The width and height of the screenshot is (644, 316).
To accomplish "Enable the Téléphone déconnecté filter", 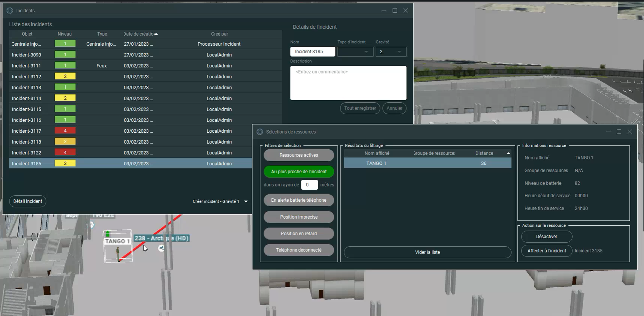I will (298, 250).
